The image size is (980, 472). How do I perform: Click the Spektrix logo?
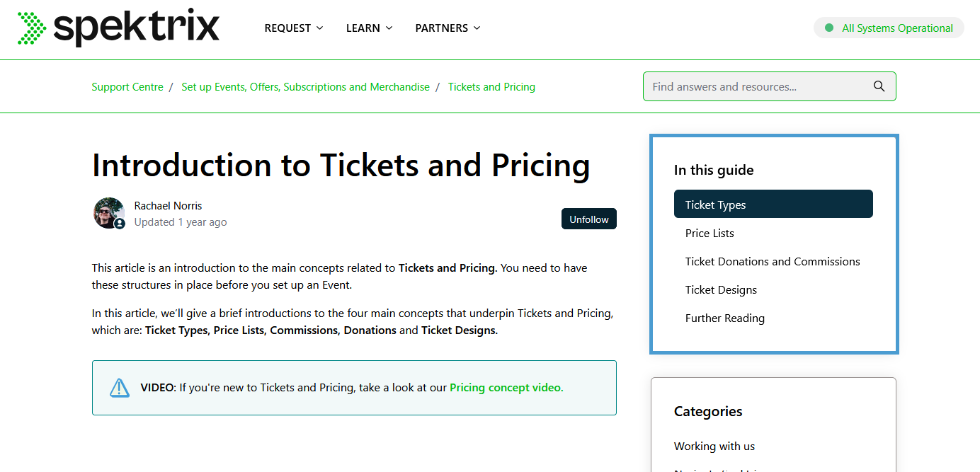click(118, 28)
